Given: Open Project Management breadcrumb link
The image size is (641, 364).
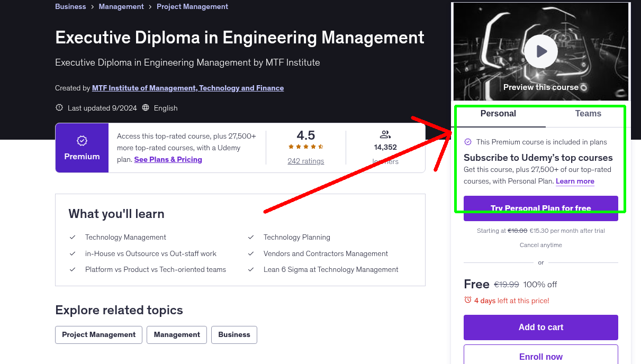Looking at the screenshot, I should (x=193, y=7).
